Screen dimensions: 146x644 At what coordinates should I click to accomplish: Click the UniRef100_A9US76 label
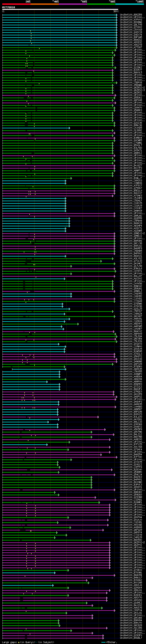(131, 608)
